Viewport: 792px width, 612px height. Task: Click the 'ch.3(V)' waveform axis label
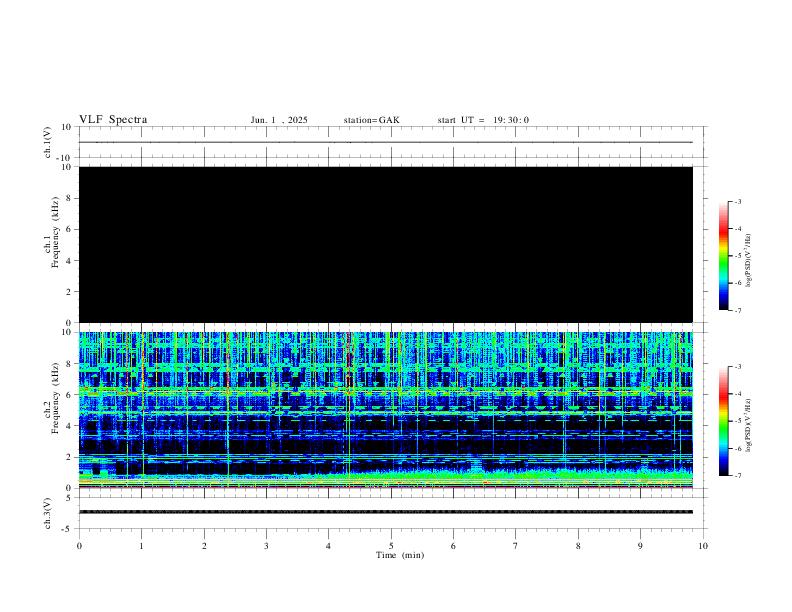coord(47,513)
